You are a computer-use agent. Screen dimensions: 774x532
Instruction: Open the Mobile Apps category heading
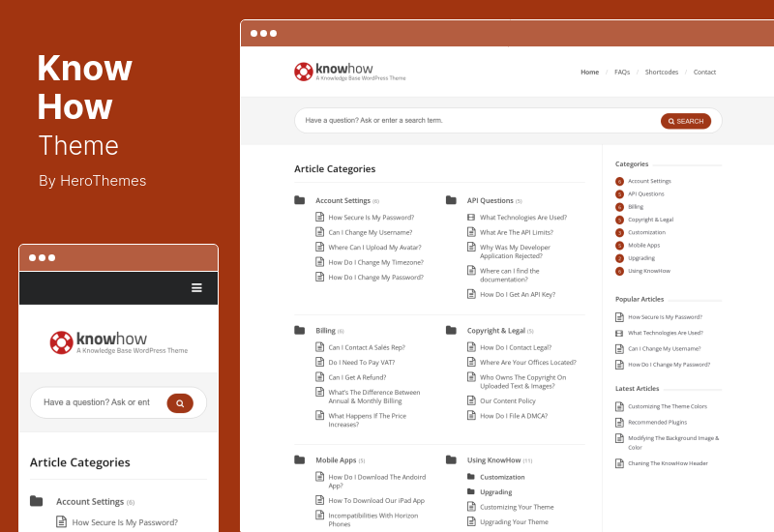[336, 460]
